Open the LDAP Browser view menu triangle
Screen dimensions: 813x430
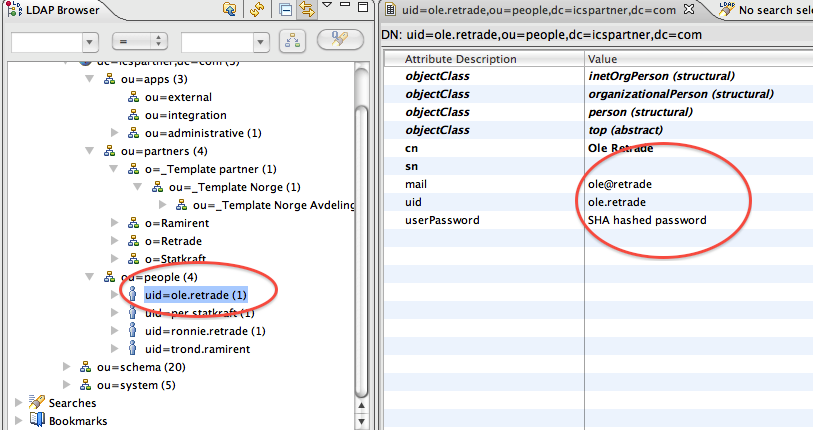tap(327, 5)
